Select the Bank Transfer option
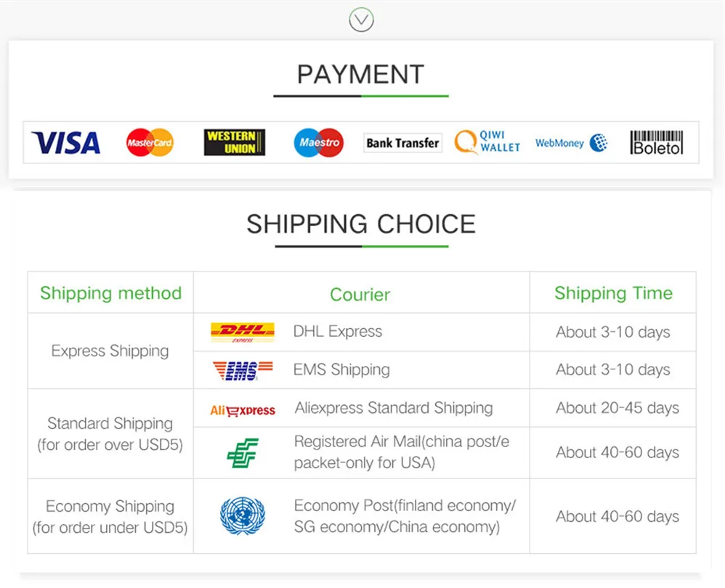Viewport: 725px width, 588px height. point(402,143)
